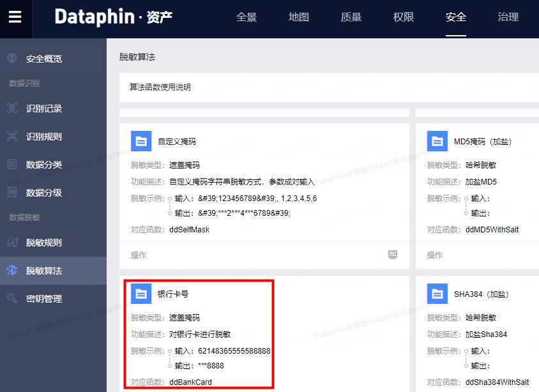The width and height of the screenshot is (539, 392).
Task: Open 密钥管理 via its key icon
Action: 13,298
